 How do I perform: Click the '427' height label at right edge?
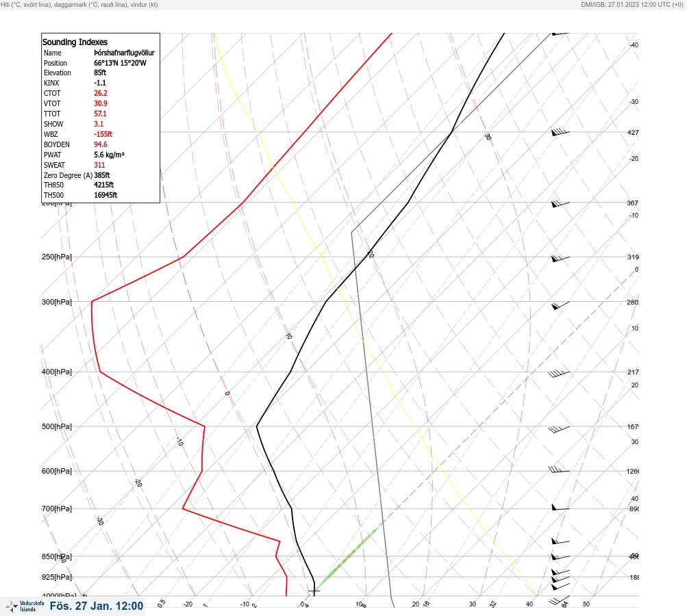pos(633,132)
